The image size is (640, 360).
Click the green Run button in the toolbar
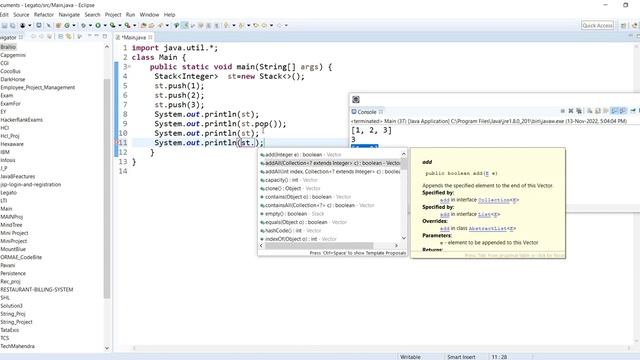tap(98, 25)
